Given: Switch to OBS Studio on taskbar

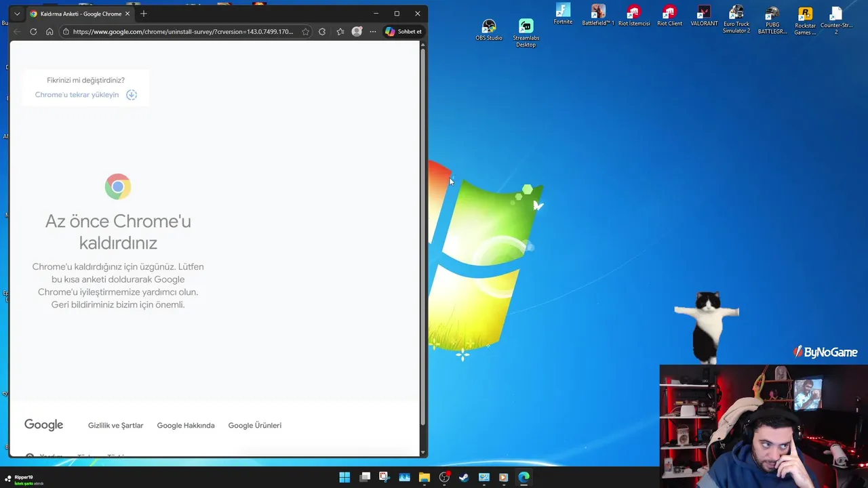Looking at the screenshot, I should pyautogui.click(x=444, y=477).
